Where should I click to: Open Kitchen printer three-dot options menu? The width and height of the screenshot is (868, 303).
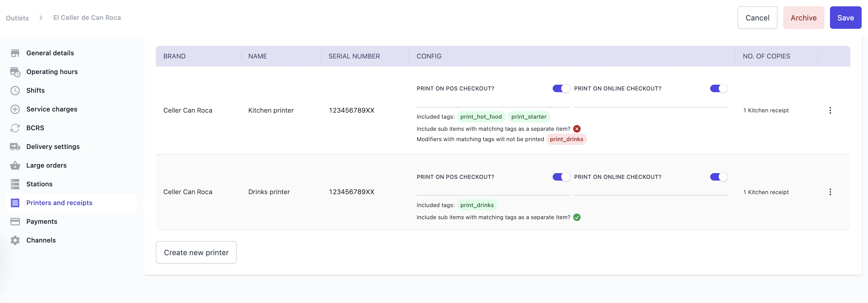pyautogui.click(x=830, y=110)
